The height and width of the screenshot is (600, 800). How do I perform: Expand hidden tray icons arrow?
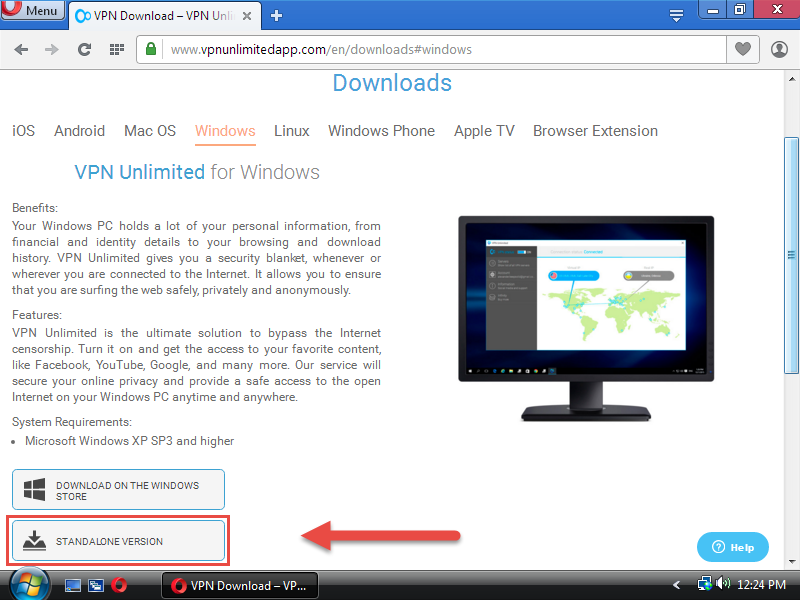677,585
